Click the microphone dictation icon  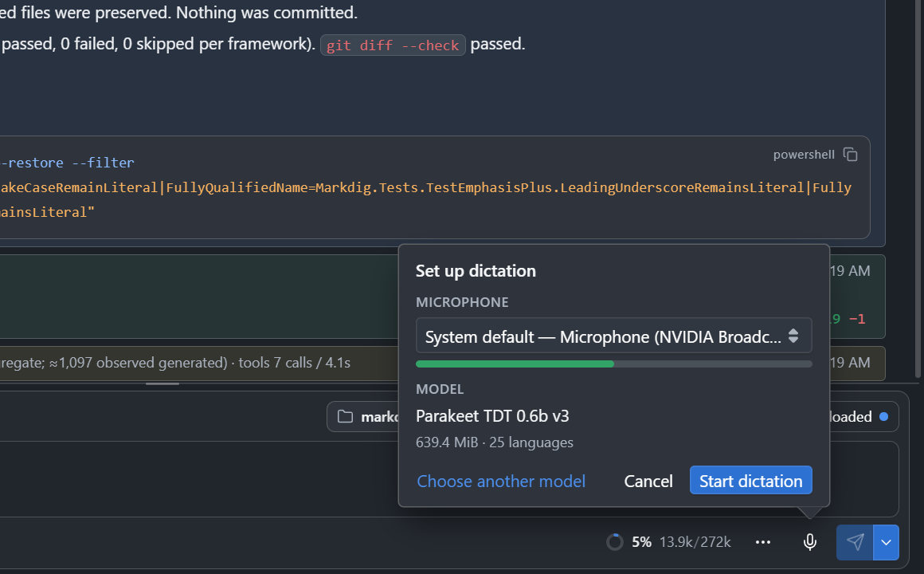tap(809, 541)
